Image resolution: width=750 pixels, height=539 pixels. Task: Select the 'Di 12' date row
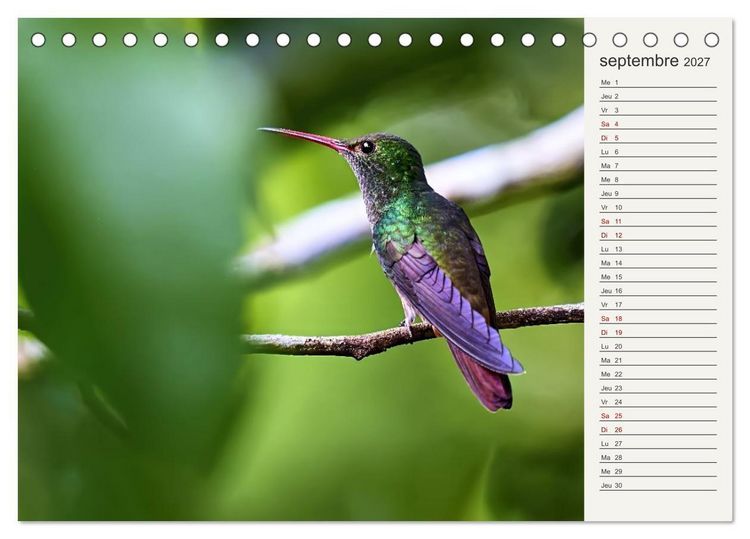point(658,235)
